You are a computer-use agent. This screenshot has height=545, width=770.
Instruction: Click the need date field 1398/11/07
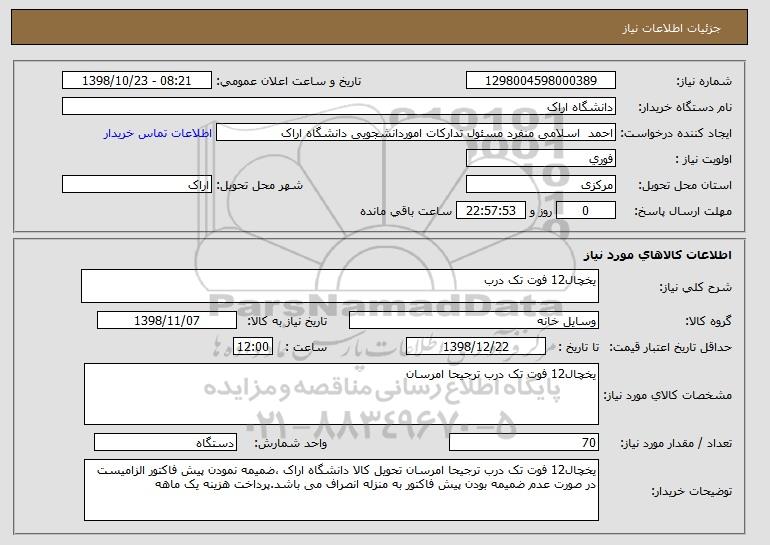[167, 321]
